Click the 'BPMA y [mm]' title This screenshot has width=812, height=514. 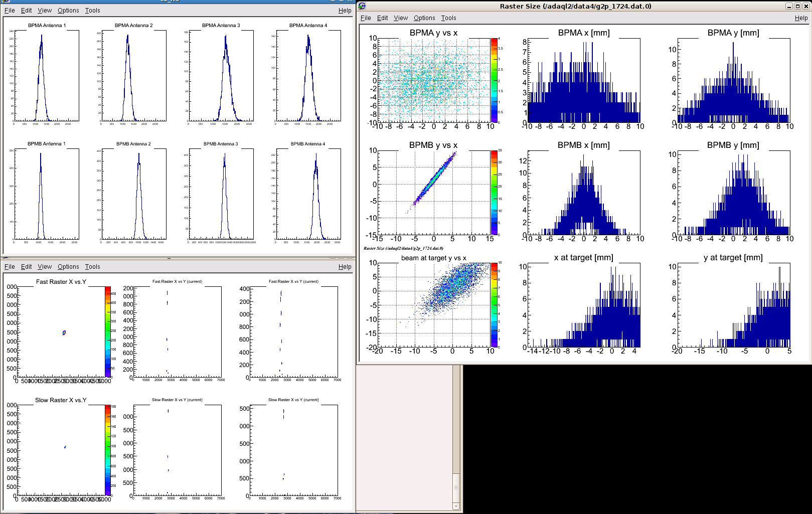[x=733, y=33]
